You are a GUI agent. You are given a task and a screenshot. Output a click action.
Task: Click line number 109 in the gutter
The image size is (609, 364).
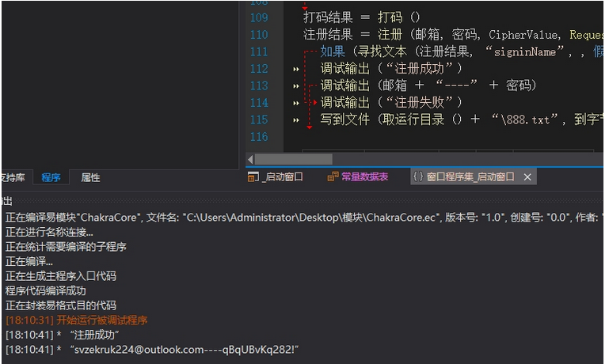tap(259, 17)
